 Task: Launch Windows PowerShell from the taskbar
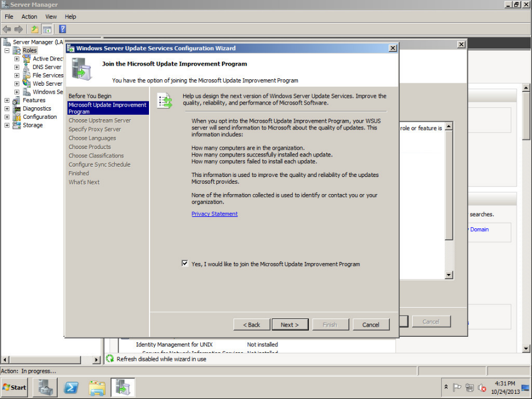pos(71,388)
